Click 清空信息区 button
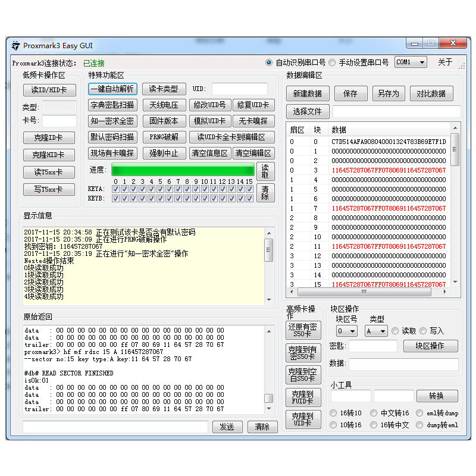Screen dimensions: 476x476 210,154
